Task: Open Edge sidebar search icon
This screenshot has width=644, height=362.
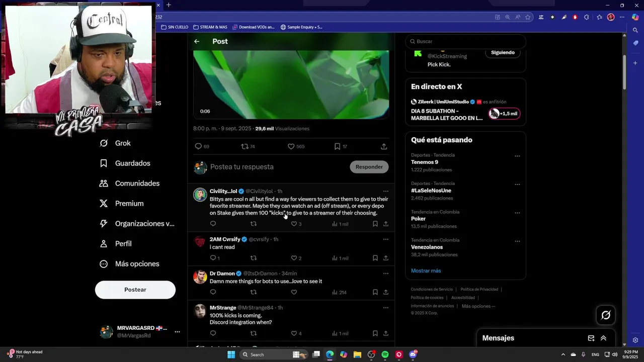Action: pos(635,30)
